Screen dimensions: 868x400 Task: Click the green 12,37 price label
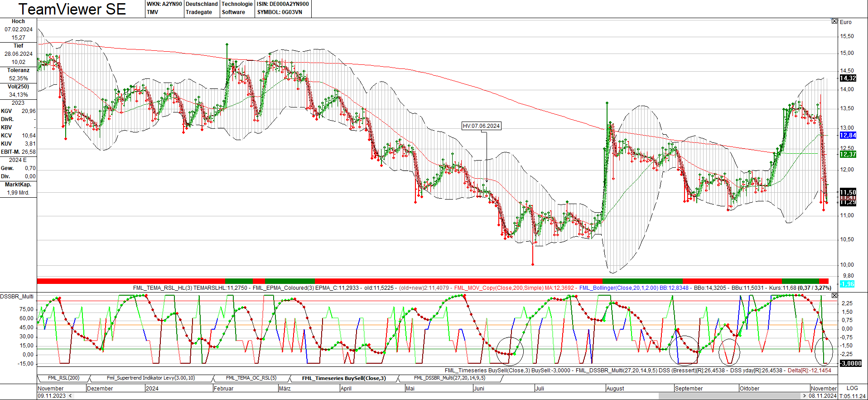pyautogui.click(x=848, y=154)
